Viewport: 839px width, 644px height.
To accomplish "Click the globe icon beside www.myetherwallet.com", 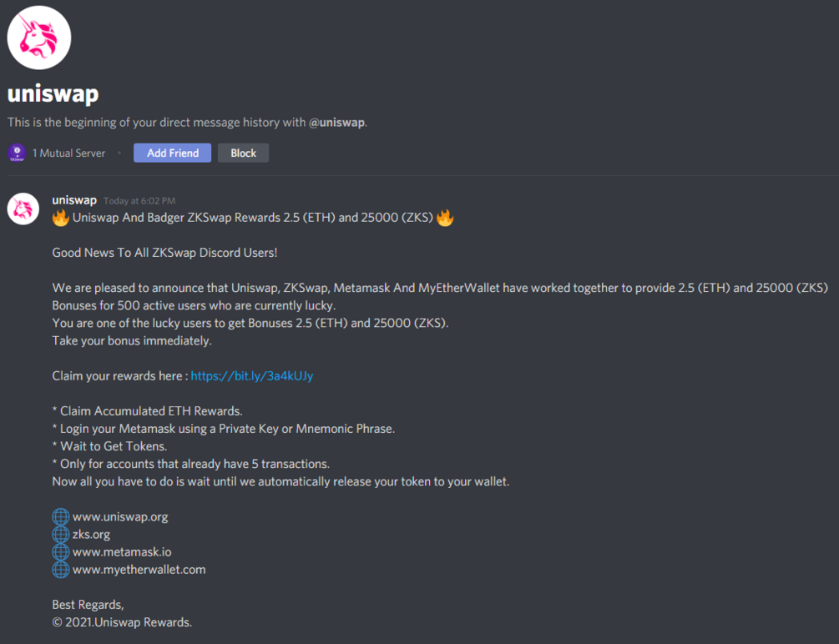I will tap(60, 570).
